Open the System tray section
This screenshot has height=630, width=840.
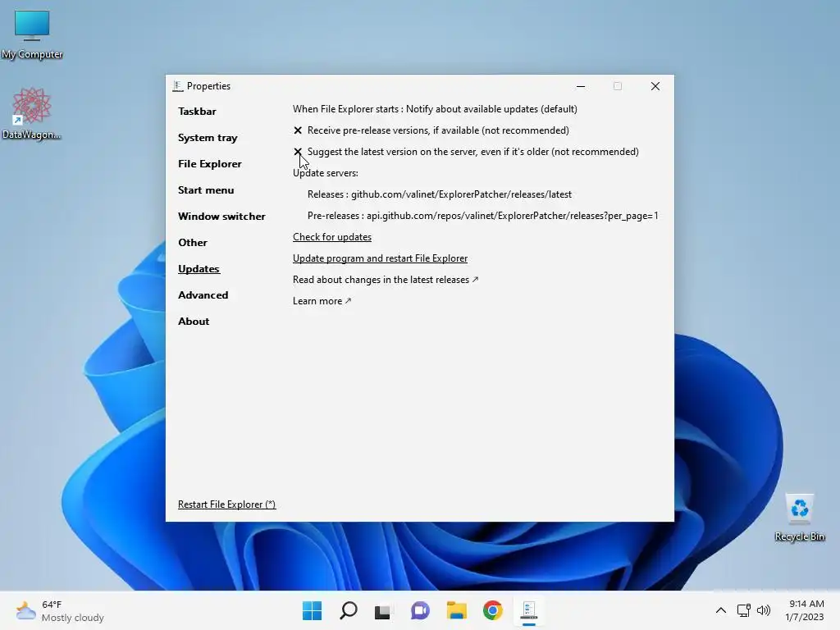point(208,138)
